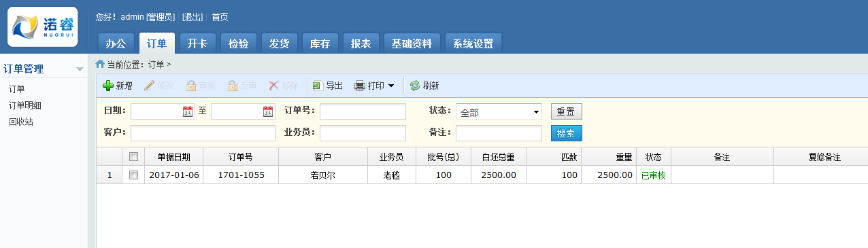Focus the 订单号 input field
The width and height of the screenshot is (868, 248).
(x=363, y=111)
